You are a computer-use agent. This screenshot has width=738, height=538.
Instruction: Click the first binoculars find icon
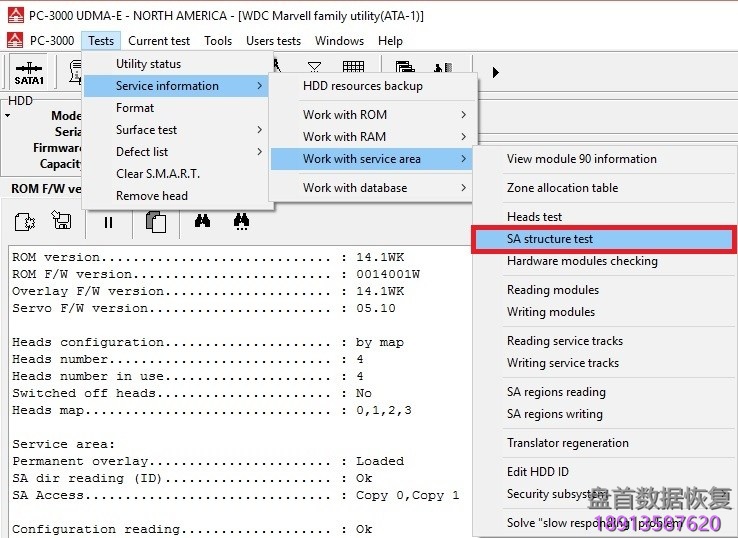(202, 222)
